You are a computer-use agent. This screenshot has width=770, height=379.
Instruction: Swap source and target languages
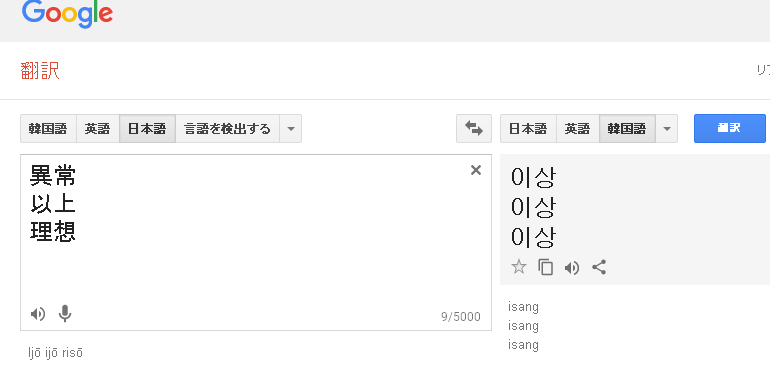tap(474, 129)
